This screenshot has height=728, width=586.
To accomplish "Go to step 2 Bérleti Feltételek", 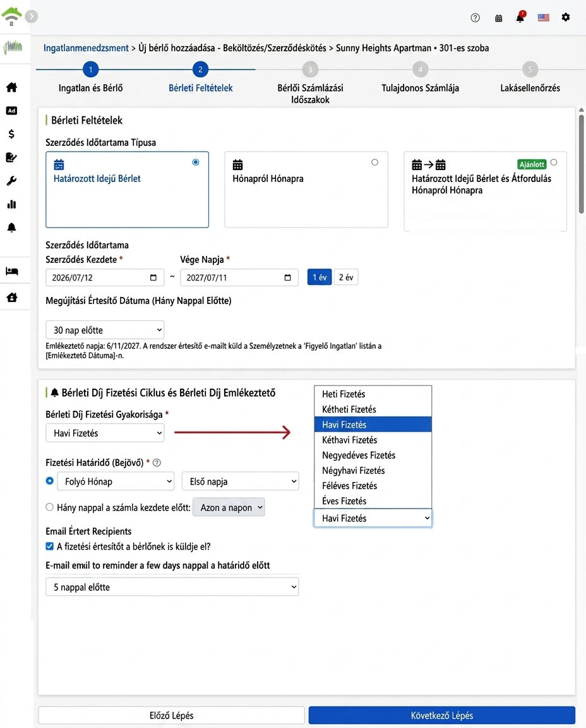I will [x=200, y=70].
